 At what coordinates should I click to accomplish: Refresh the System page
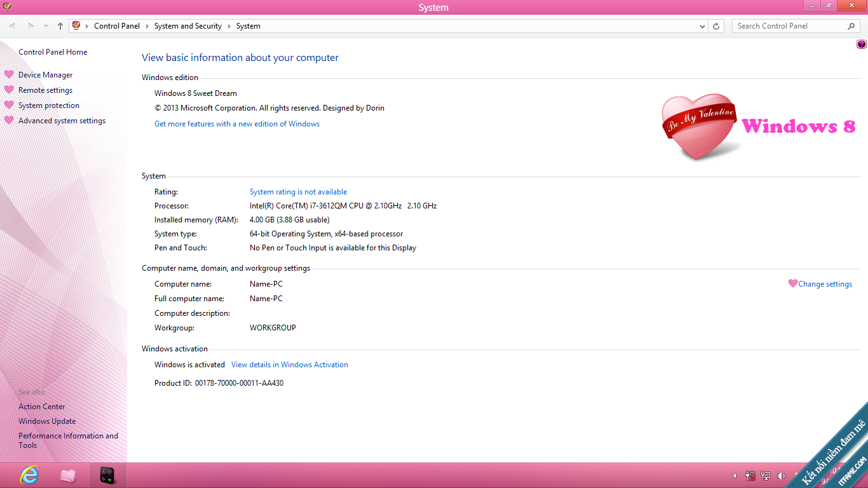tap(716, 26)
